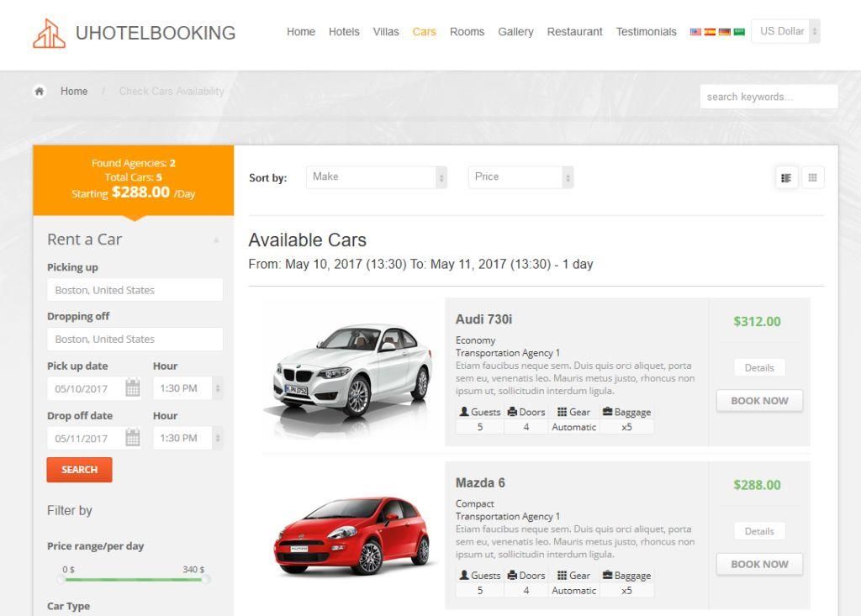Open the Sort by Price dropdown
The image size is (861, 616).
520,177
